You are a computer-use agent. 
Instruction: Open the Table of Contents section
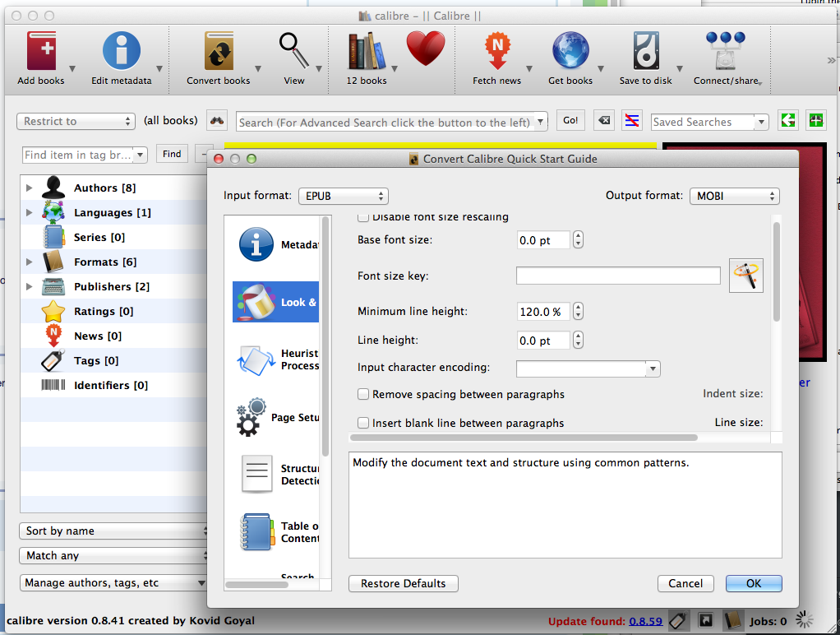coord(276,532)
